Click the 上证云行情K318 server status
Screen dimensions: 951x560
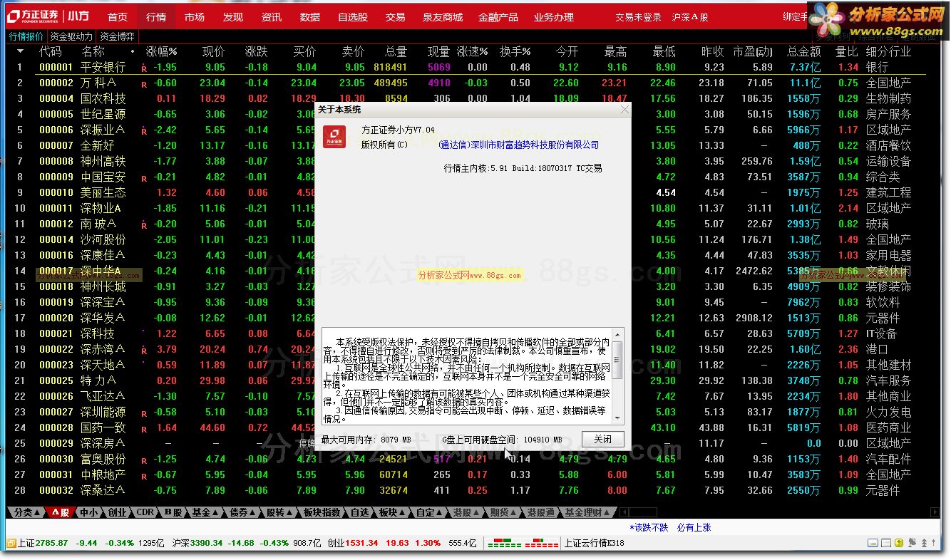pyautogui.click(x=595, y=543)
